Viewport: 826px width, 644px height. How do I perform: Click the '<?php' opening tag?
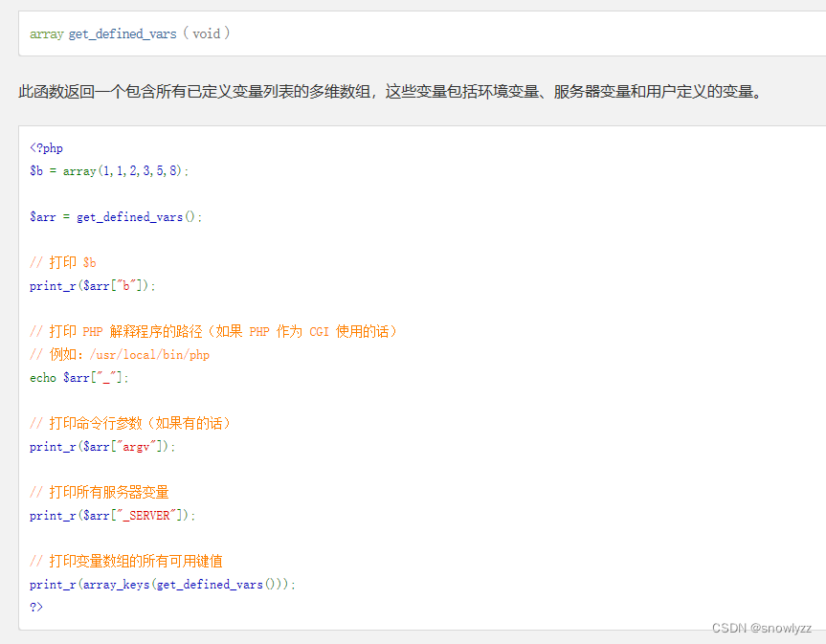coord(46,148)
